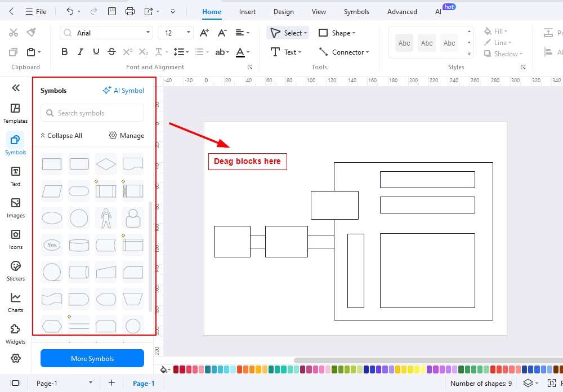Increase font size with the A-up icon
Image resolution: width=563 pixels, height=392 pixels.
click(x=204, y=33)
